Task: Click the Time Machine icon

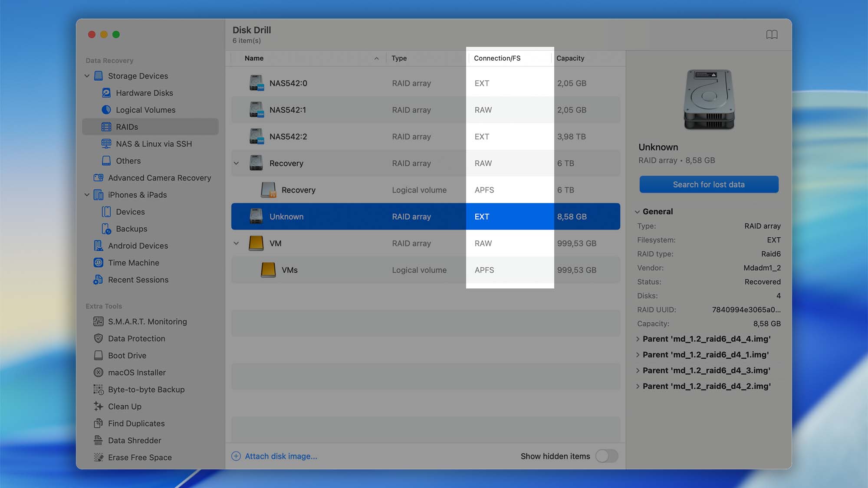Action: pos(99,263)
